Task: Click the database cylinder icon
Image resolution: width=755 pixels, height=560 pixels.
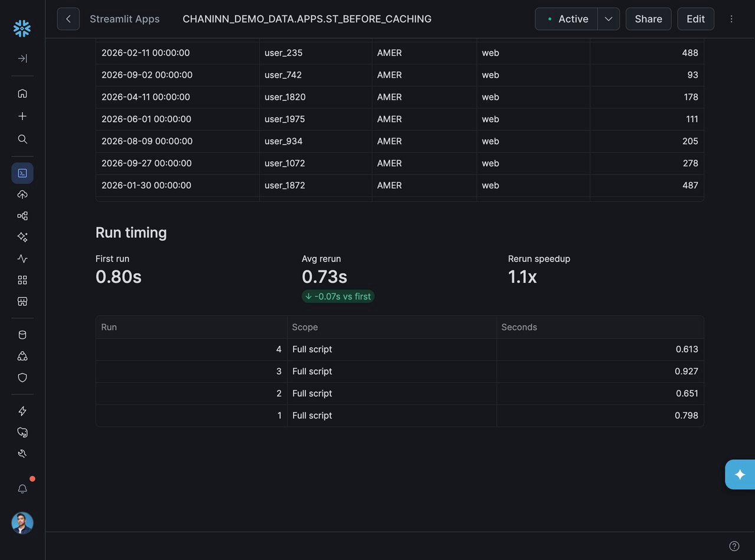Action: 22,335
